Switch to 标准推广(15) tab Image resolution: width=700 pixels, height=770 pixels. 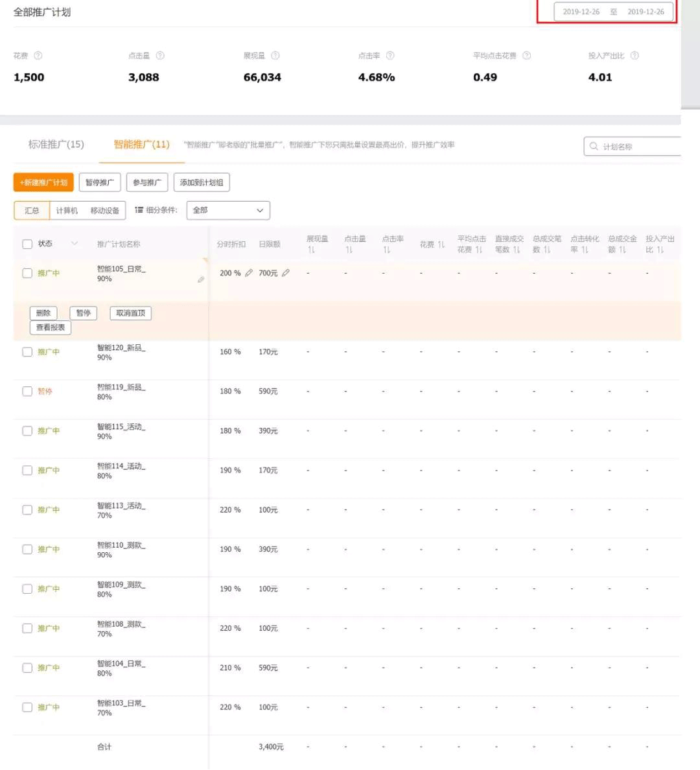coord(56,145)
